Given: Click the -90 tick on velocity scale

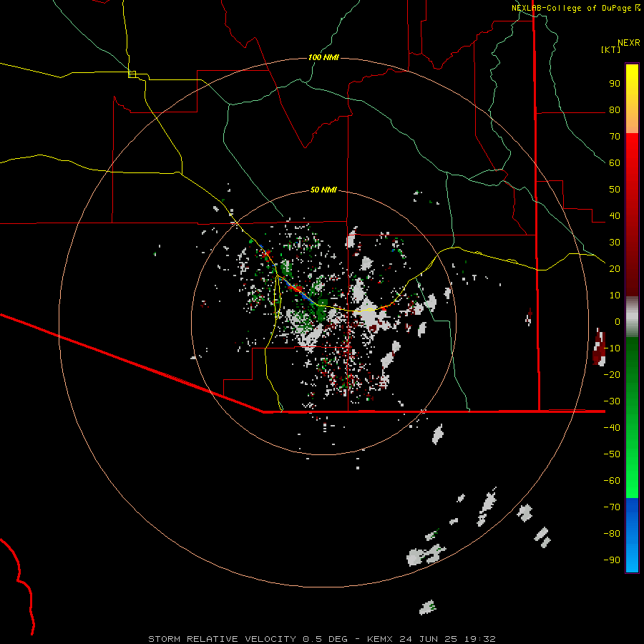Looking at the screenshot, I should [612, 560].
